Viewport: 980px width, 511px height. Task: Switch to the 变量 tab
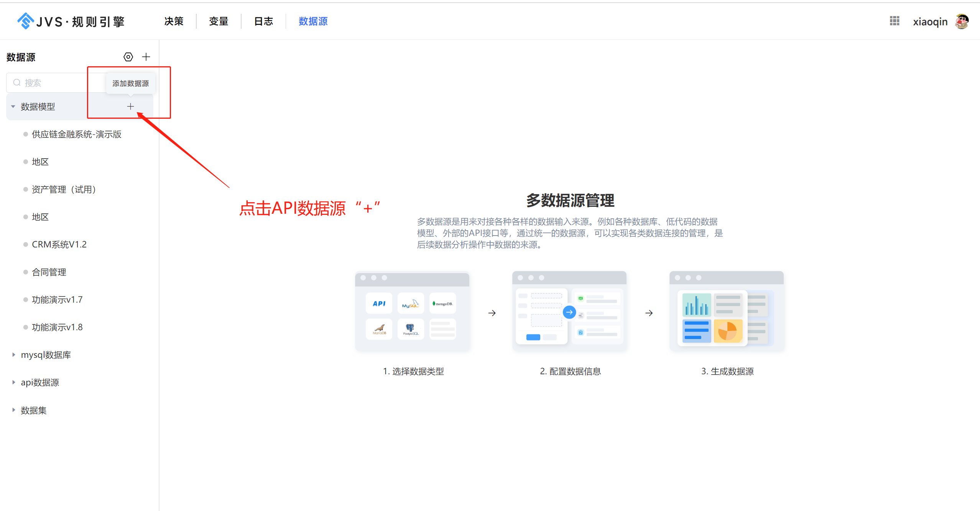219,21
